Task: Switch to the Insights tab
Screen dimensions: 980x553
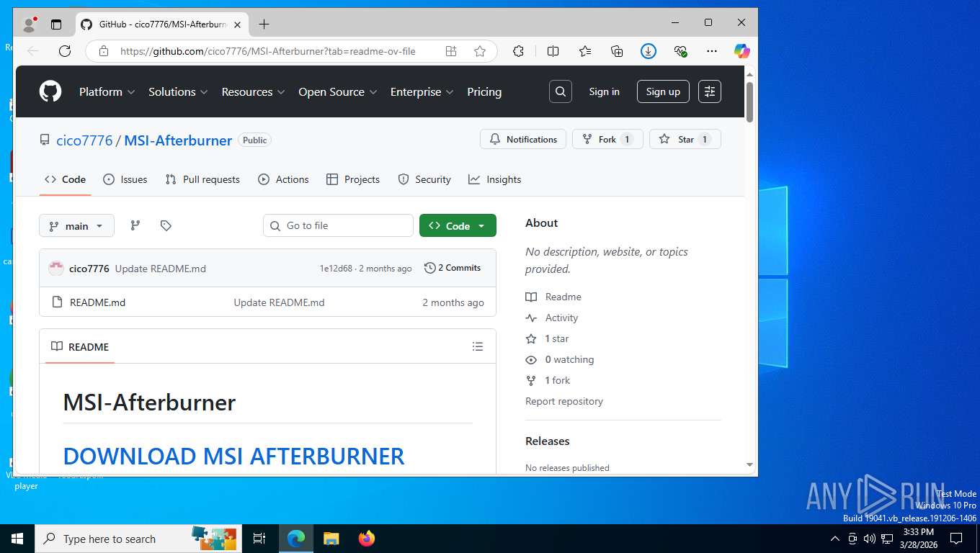Action: [x=494, y=179]
